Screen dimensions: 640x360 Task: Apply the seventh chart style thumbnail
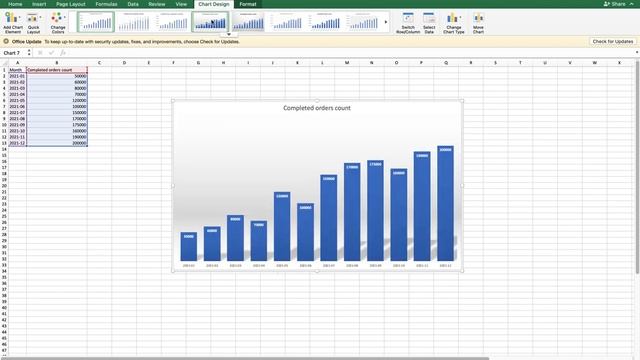[325, 22]
